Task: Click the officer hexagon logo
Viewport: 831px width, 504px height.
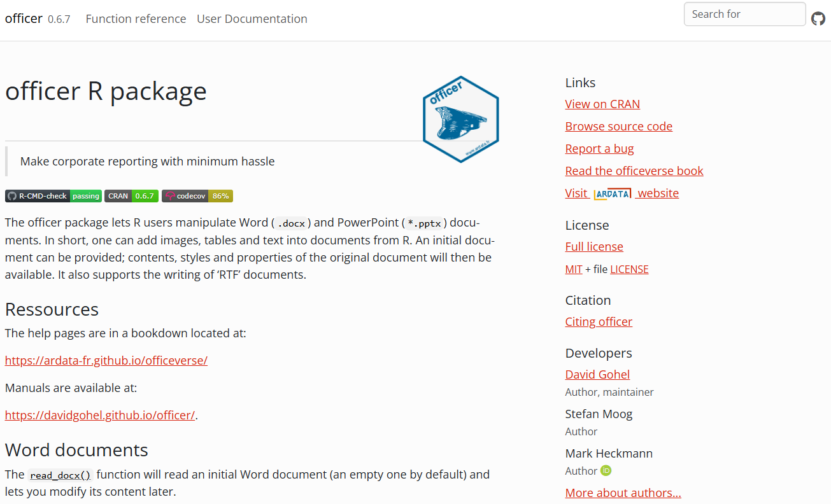Action: click(x=461, y=119)
